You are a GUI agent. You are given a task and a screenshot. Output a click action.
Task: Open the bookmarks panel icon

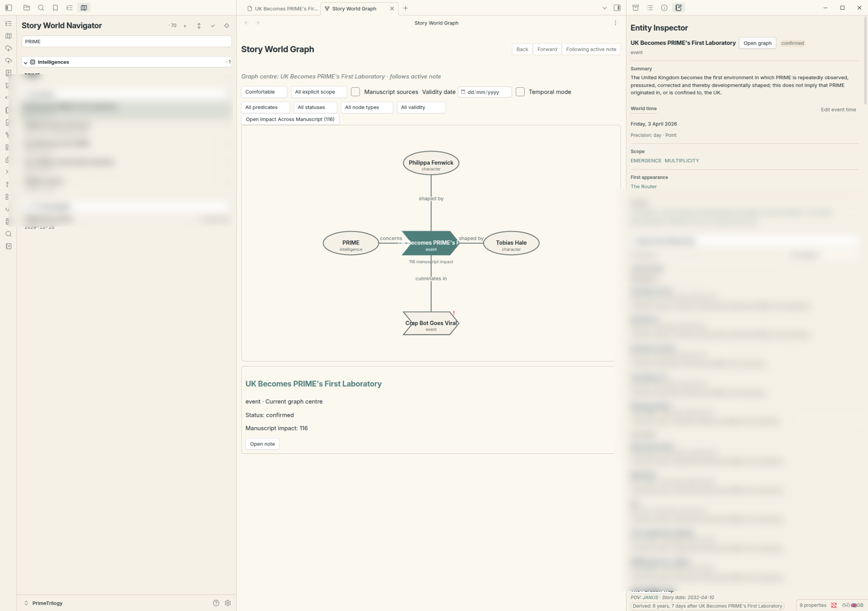pyautogui.click(x=55, y=8)
